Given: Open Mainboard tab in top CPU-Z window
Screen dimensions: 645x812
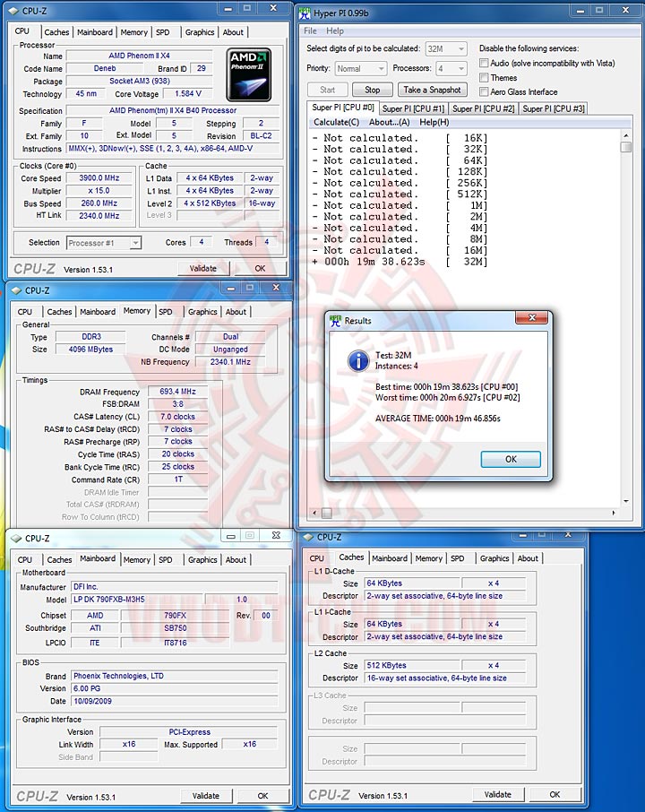Looking at the screenshot, I should [x=95, y=32].
